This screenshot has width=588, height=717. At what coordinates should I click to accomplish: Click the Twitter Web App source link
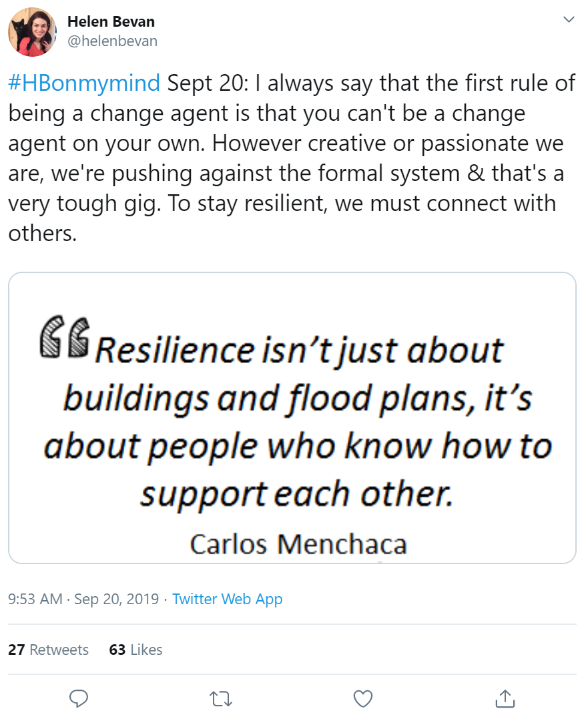(227, 599)
